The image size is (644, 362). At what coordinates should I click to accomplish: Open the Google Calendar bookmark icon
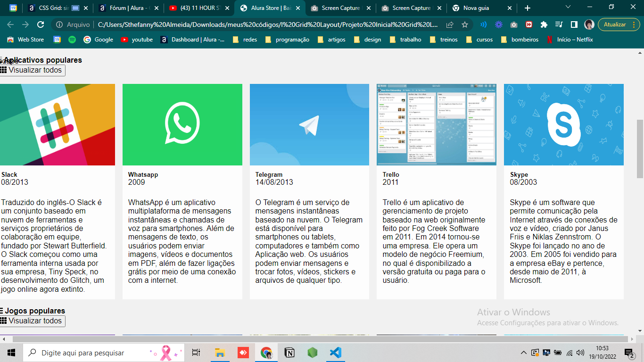57,40
